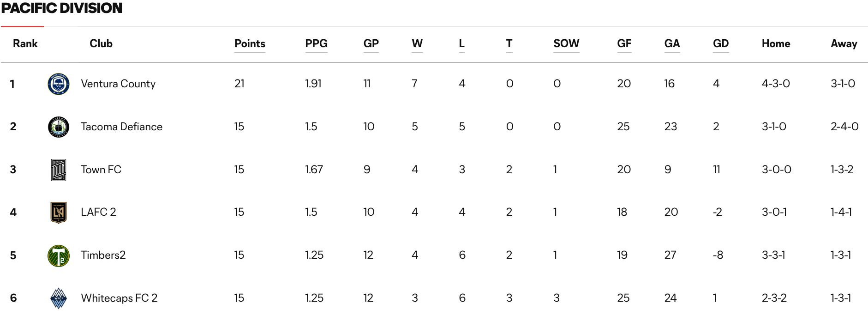Sort table by PPG header
868x316 pixels.
click(316, 43)
